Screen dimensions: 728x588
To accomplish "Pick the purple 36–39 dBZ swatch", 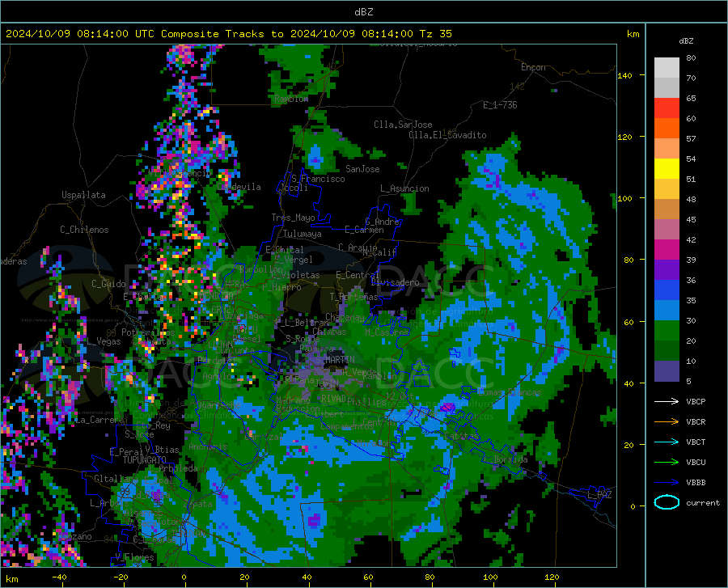I will (667, 270).
